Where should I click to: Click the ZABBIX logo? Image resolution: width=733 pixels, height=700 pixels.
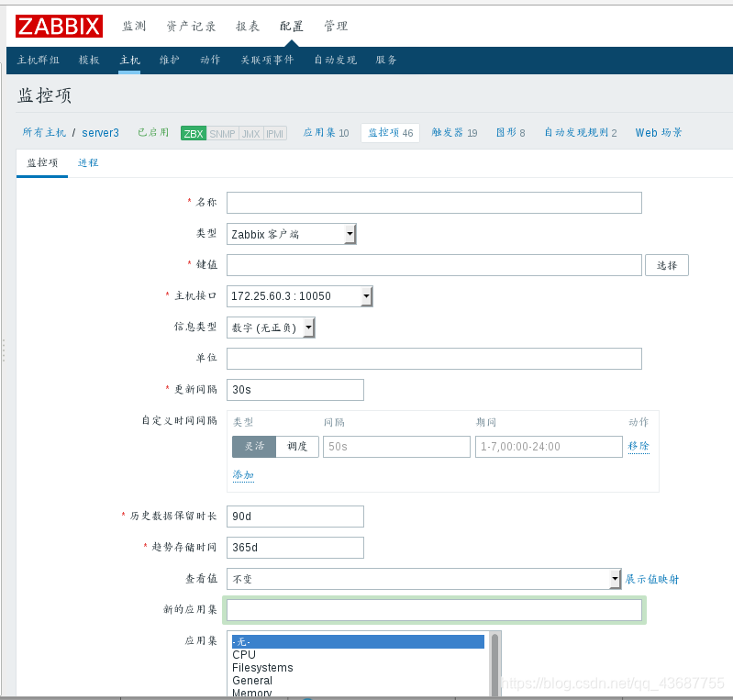[x=59, y=26]
